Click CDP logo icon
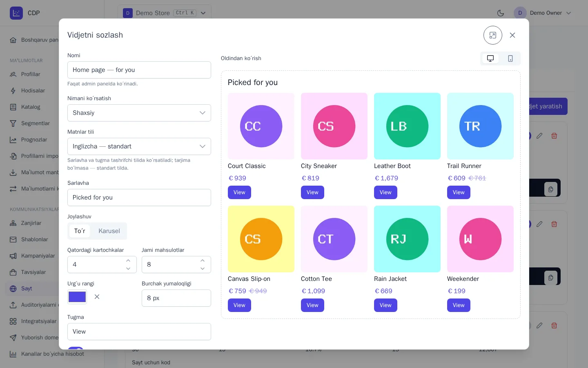 (x=16, y=13)
